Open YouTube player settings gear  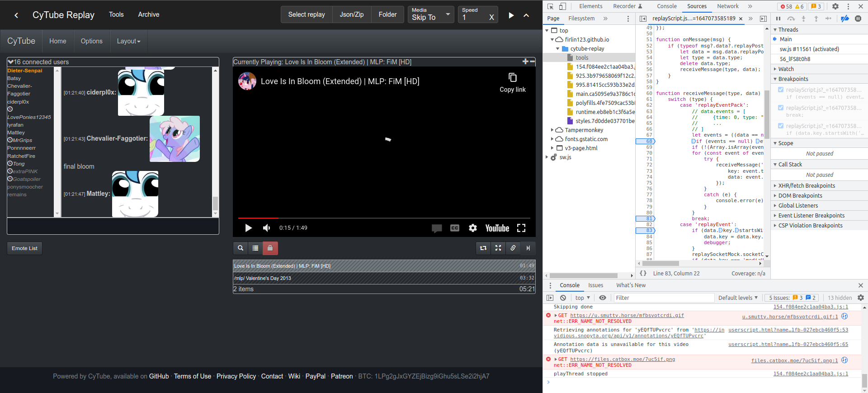(472, 228)
